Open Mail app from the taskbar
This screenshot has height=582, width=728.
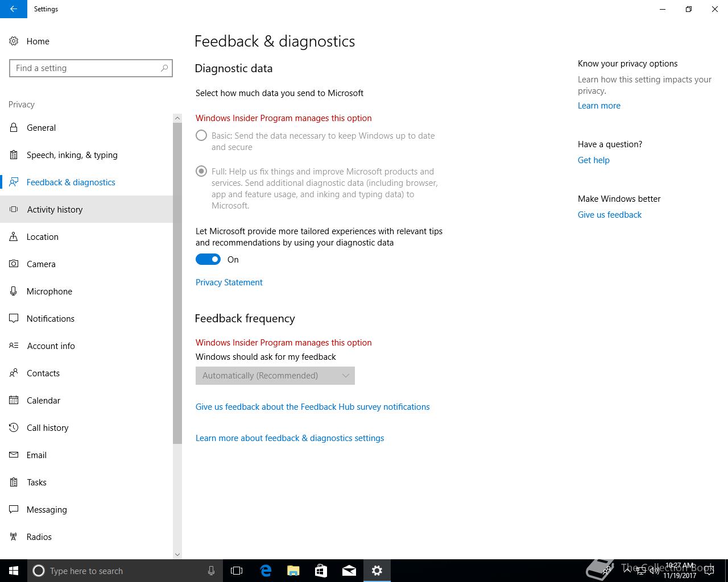coord(349,571)
